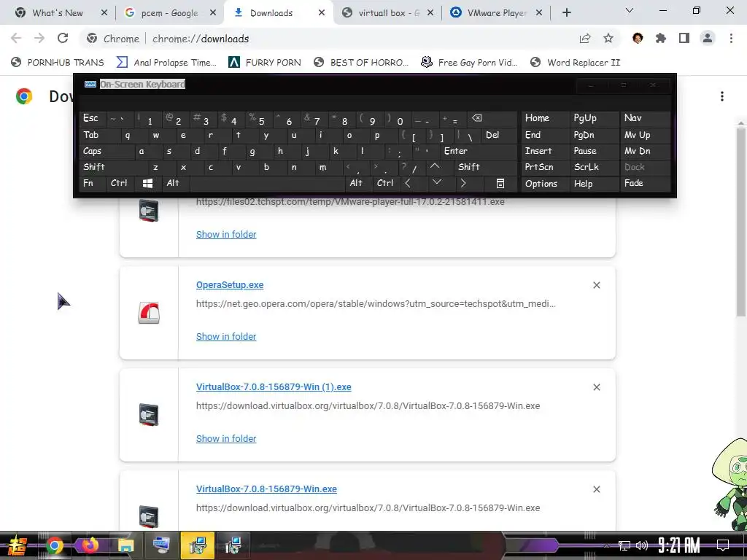747x560 pixels.
Task: Show VirtualBox (1).exe in folder
Action: coord(226,438)
